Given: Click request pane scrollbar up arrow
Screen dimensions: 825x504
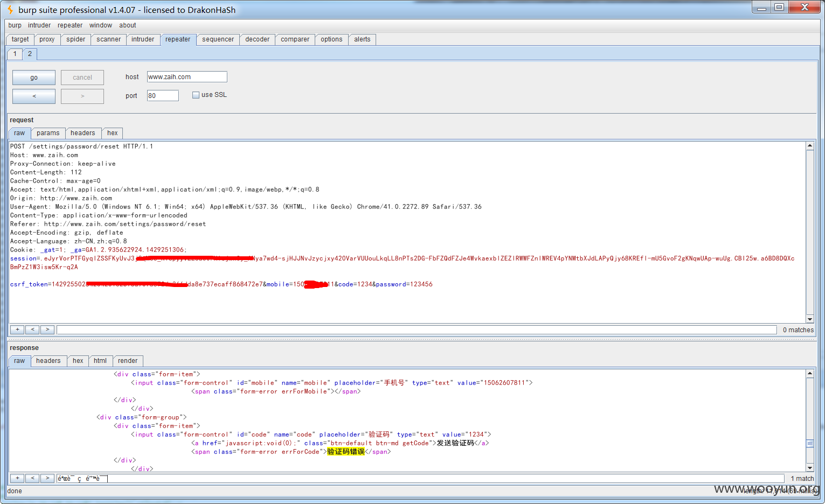Looking at the screenshot, I should [x=810, y=146].
